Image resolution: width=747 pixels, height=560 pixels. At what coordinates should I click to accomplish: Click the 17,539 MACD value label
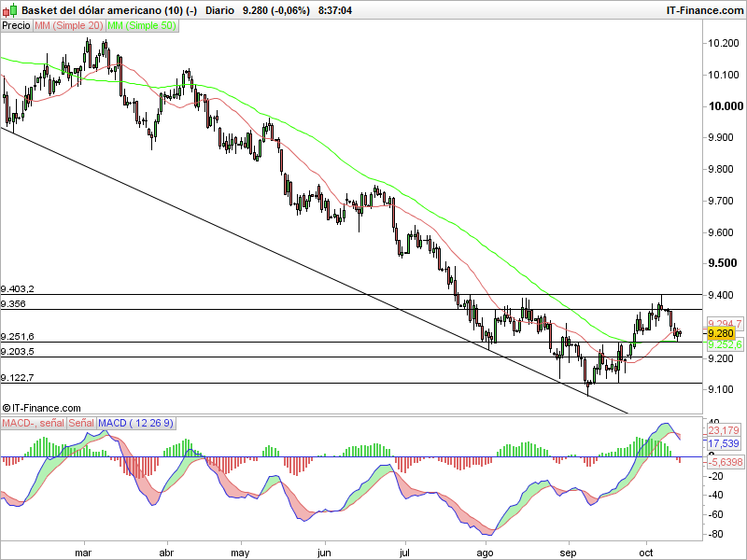(x=723, y=443)
